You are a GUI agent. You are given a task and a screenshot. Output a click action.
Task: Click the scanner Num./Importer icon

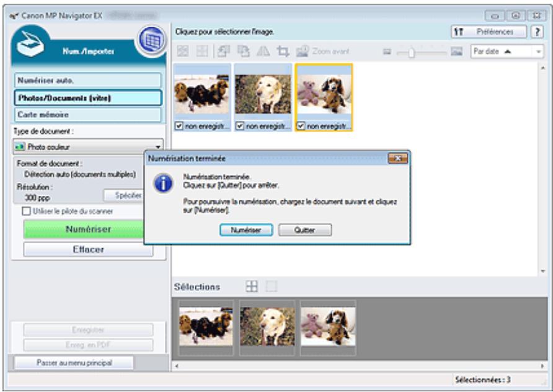[31, 44]
